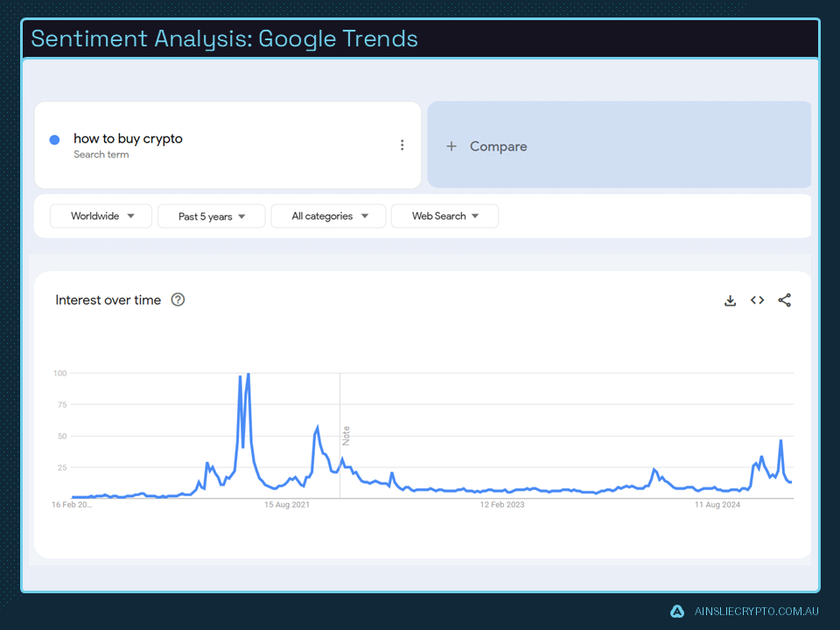The height and width of the screenshot is (630, 840).
Task: Open the Worldwide region dropdown
Action: click(x=101, y=215)
